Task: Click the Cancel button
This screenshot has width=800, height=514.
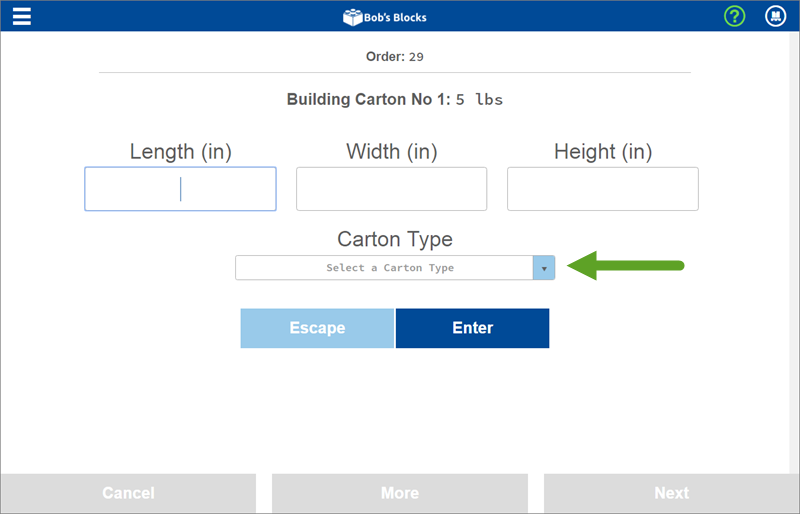Action: (128, 493)
